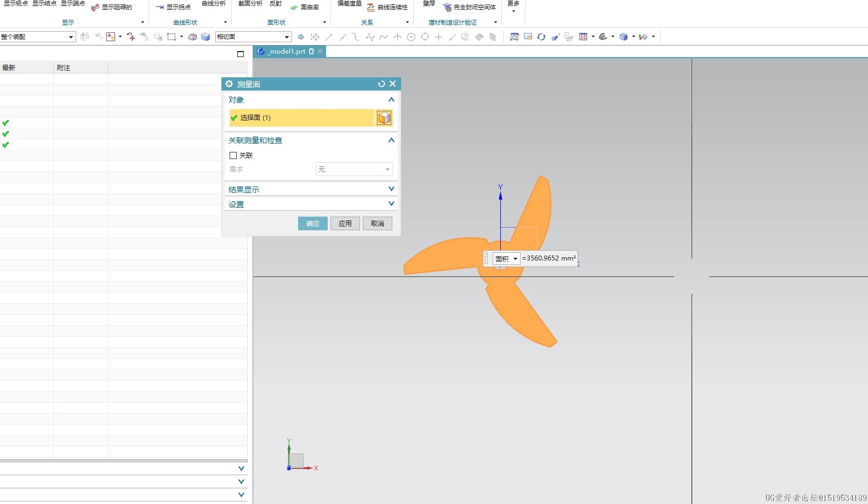Image resolution: width=868 pixels, height=504 pixels.
Task: Click the snap point arrow icon
Action: point(301,37)
